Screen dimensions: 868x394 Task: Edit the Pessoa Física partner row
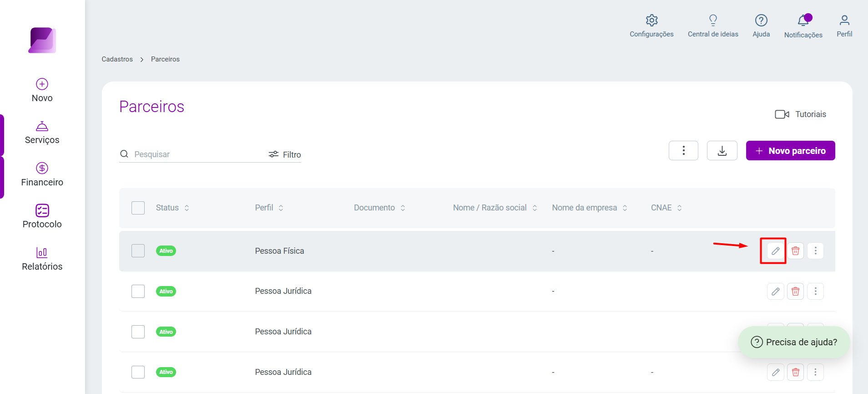click(775, 251)
